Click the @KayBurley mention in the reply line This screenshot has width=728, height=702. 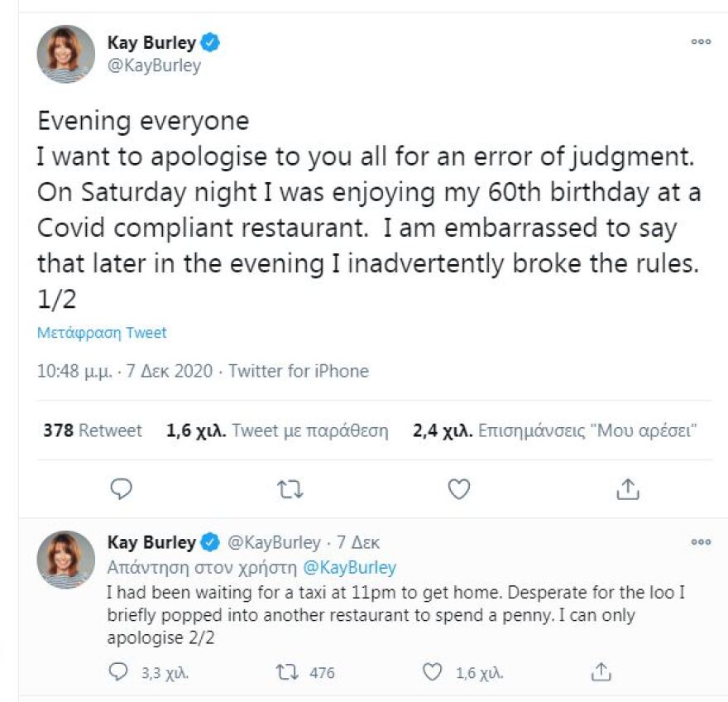(x=352, y=568)
